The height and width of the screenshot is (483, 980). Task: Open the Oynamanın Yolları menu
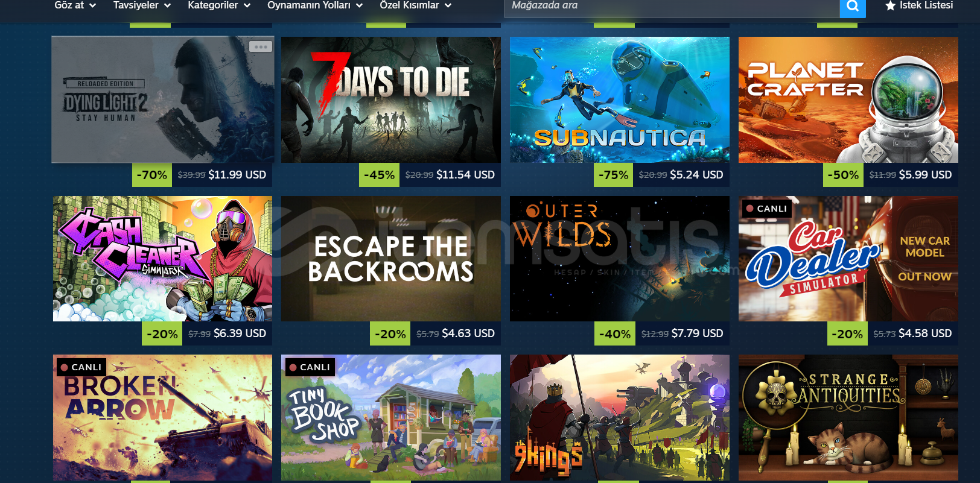pyautogui.click(x=315, y=5)
